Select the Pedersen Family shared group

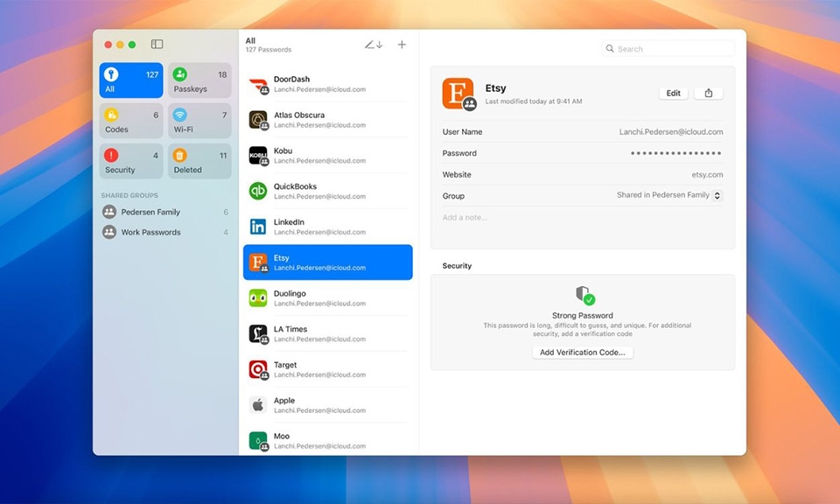[165, 212]
